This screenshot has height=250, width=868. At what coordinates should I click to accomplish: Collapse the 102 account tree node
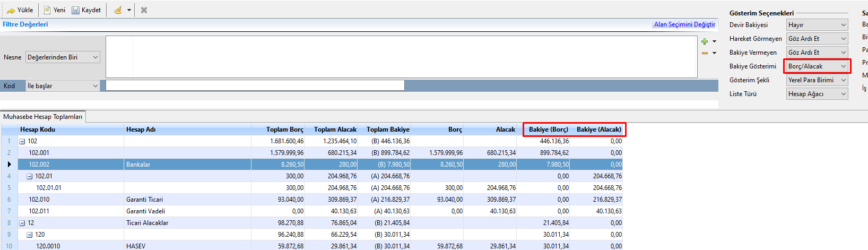(x=22, y=141)
